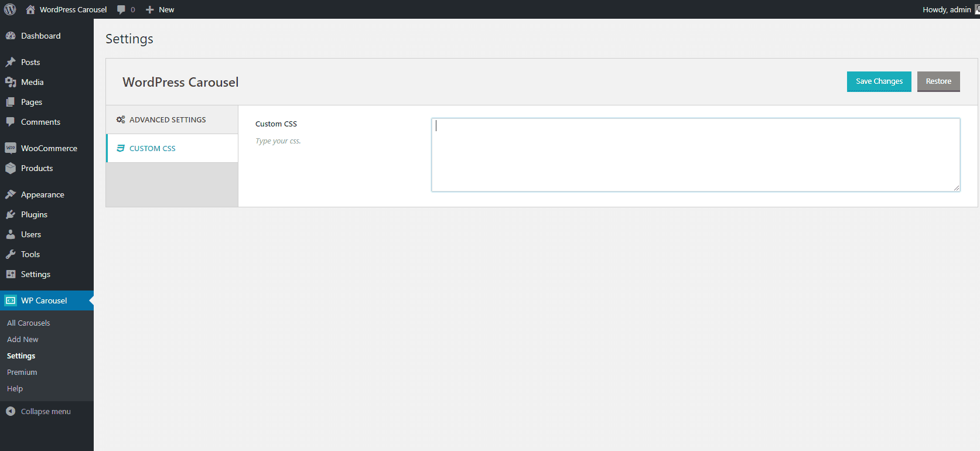Image resolution: width=980 pixels, height=451 pixels.
Task: Click the Tools wrench icon
Action: click(11, 254)
